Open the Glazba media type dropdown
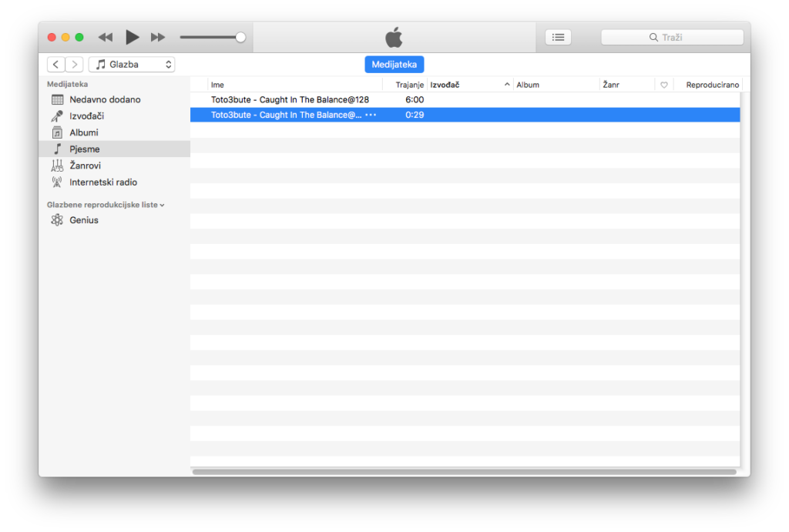Screen dimensions: 789x532 tap(132, 65)
